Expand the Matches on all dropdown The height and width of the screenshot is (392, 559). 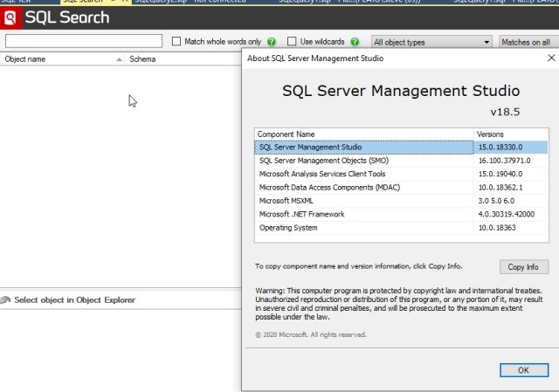pos(526,42)
